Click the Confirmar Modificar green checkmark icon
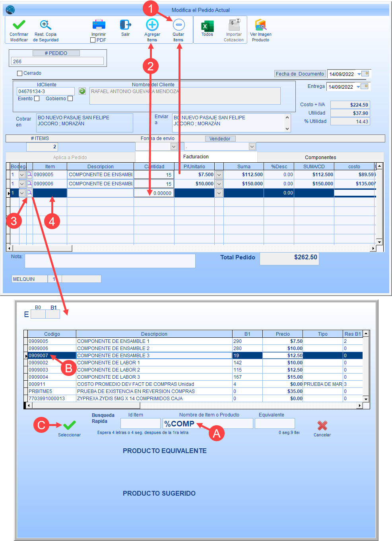This screenshot has width=392, height=541. click(x=19, y=25)
